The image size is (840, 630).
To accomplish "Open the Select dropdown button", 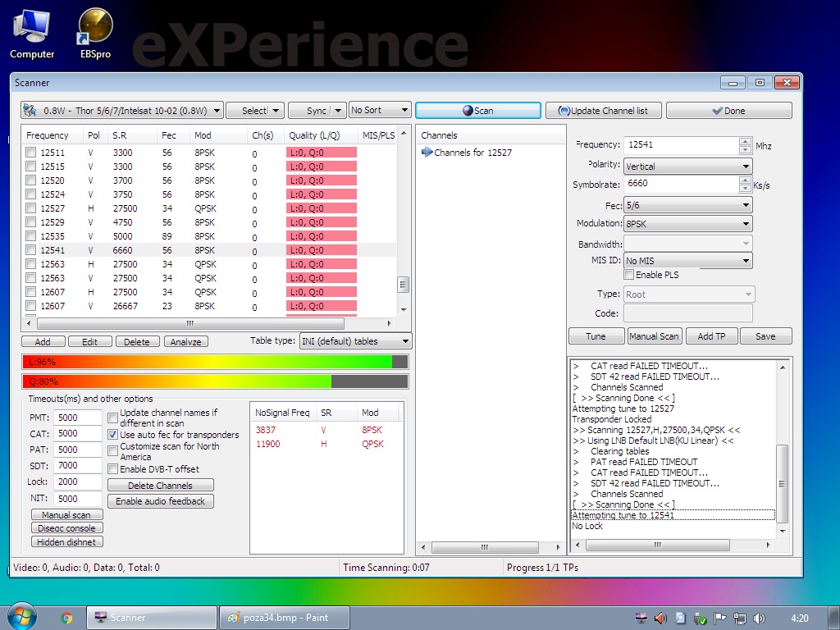I will click(x=255, y=111).
